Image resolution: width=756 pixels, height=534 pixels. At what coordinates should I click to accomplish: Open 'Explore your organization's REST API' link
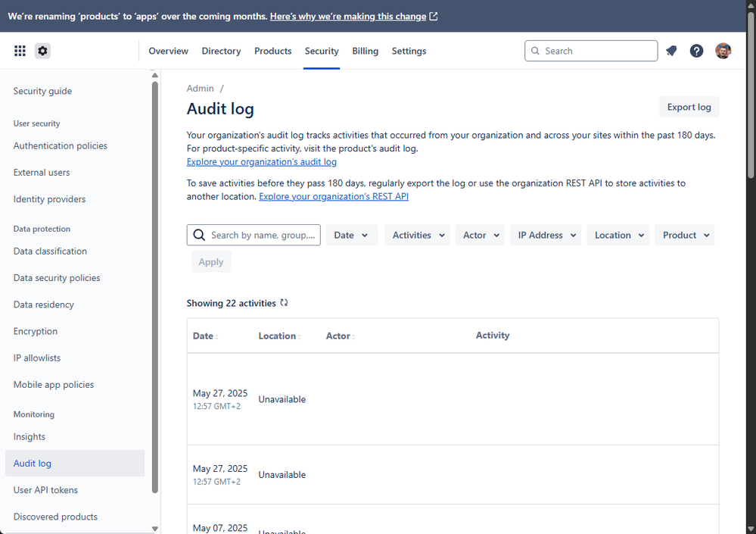[x=334, y=196]
